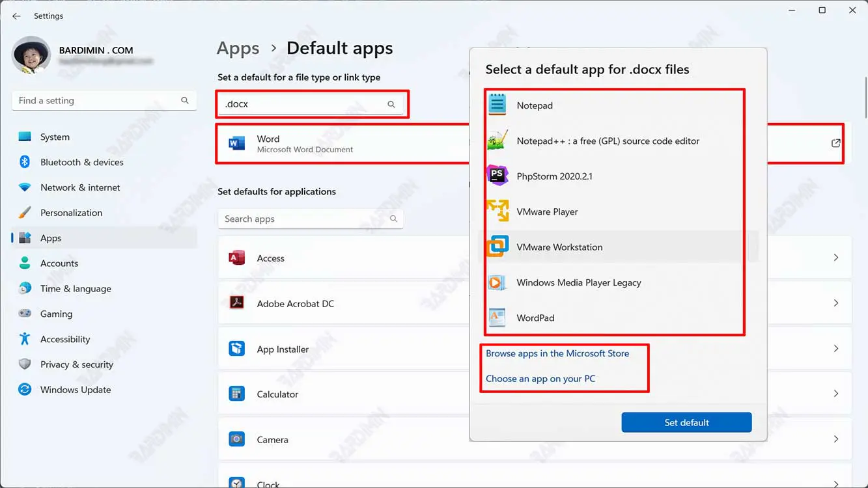Select the VMware Workstation entry

click(619, 247)
